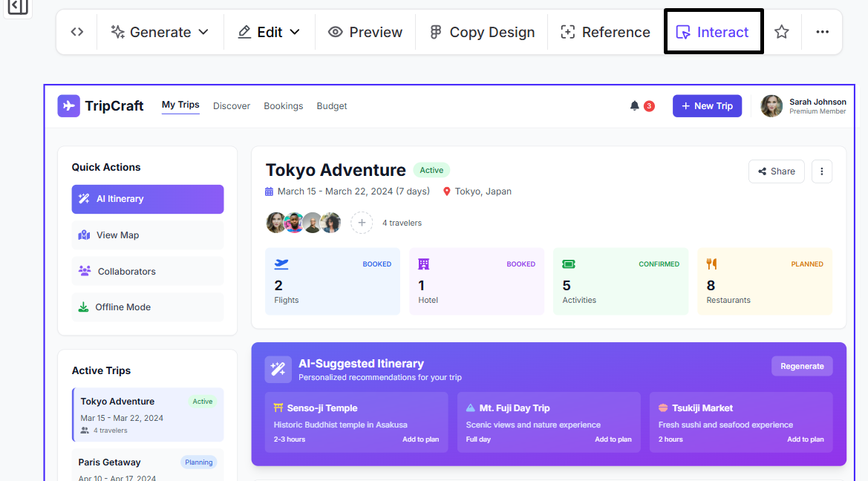Toggle the Interact mode
Image resolution: width=868 pixels, height=481 pixels.
pos(713,32)
